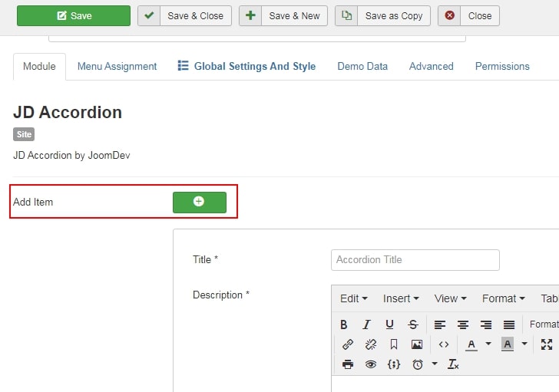Click the code sample braces icon
This screenshot has height=392, width=559.
[x=394, y=364]
